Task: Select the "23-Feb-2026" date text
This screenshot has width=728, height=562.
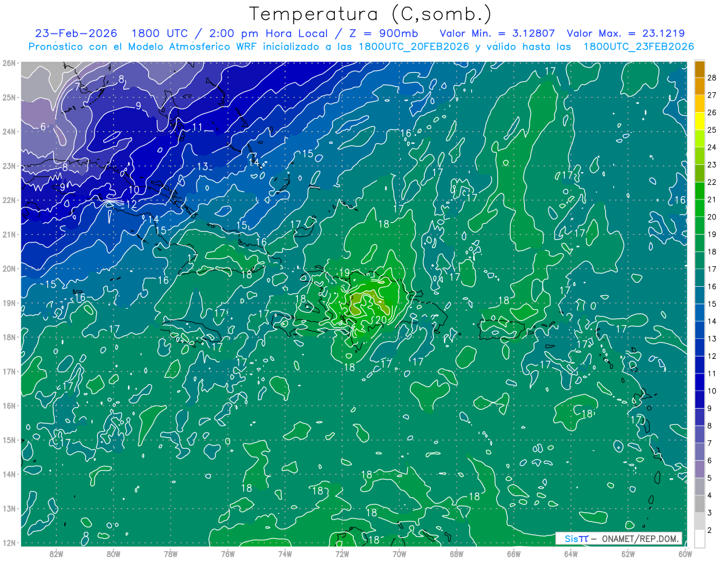Action: (76, 33)
